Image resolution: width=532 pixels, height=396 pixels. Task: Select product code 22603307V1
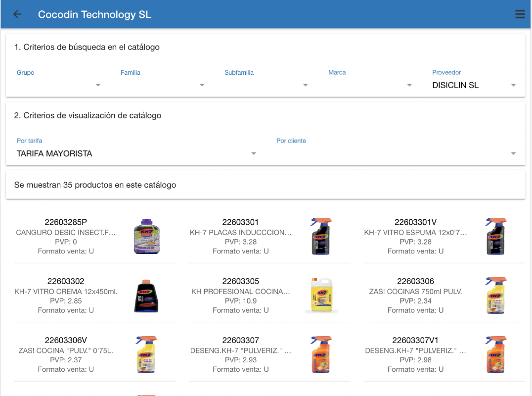point(416,340)
